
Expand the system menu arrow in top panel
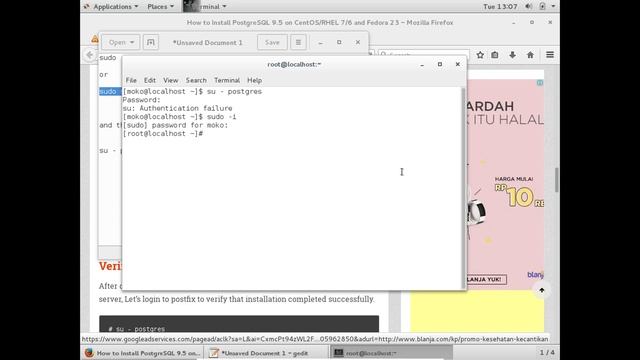pyautogui.click(x=553, y=7)
